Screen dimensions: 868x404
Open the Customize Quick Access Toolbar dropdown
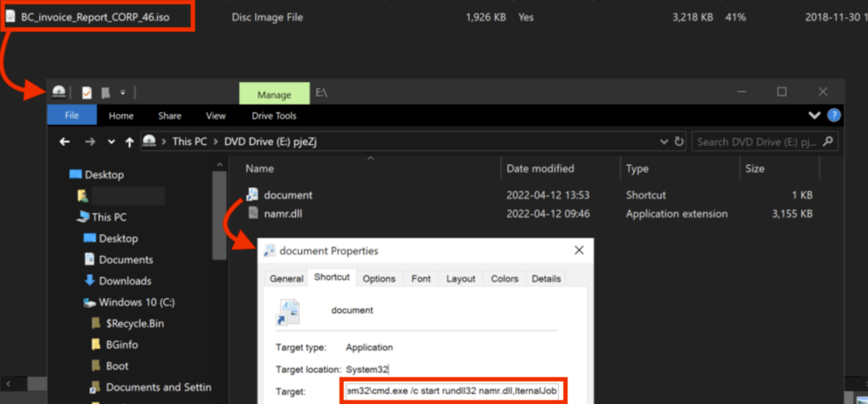pyautogui.click(x=123, y=92)
